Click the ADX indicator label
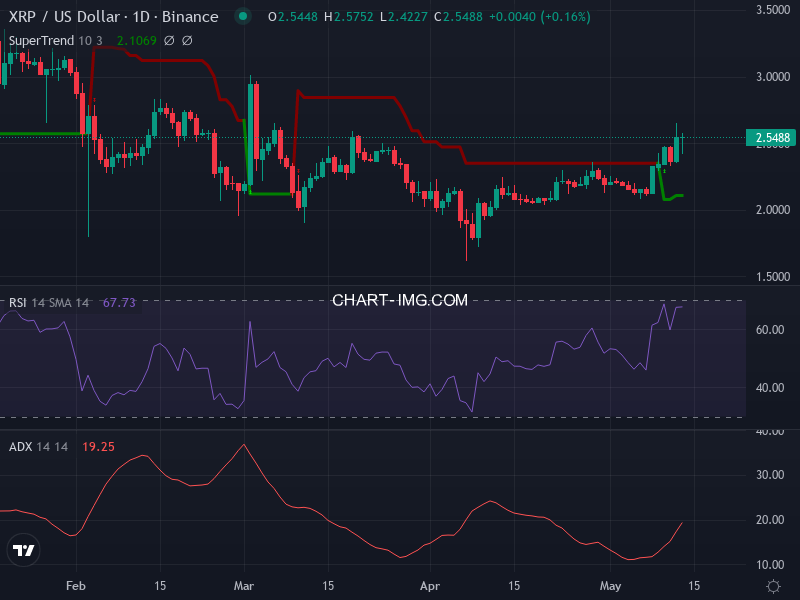This screenshot has width=800, height=600. tap(20, 446)
